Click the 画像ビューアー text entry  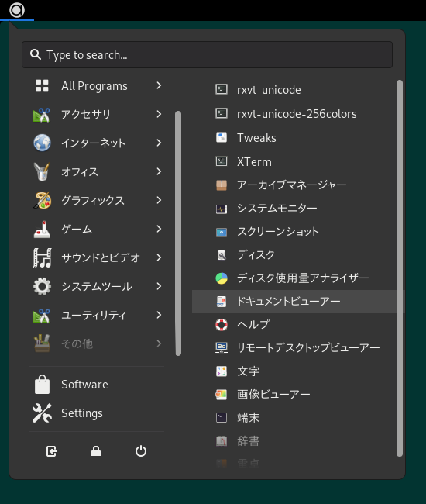(273, 395)
